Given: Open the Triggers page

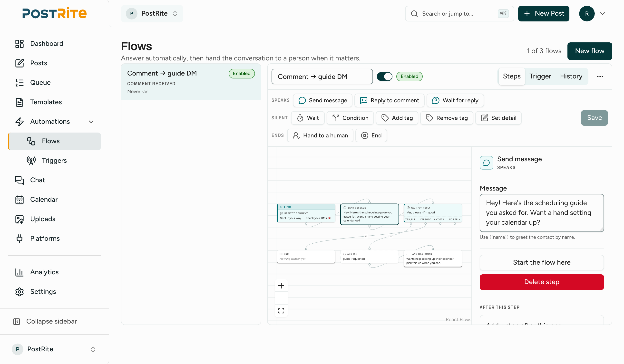Looking at the screenshot, I should [x=54, y=161].
